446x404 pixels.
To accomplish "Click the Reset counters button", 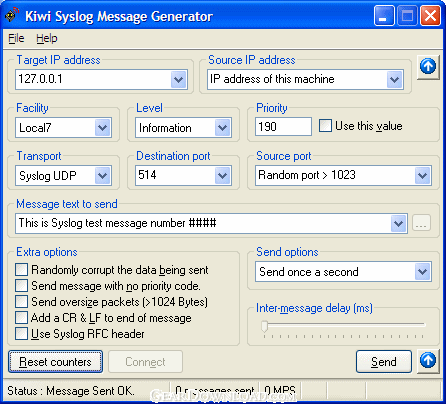I will click(55, 362).
